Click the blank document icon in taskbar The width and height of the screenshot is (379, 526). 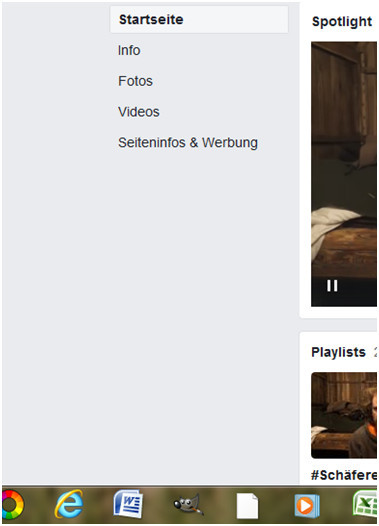(x=248, y=506)
